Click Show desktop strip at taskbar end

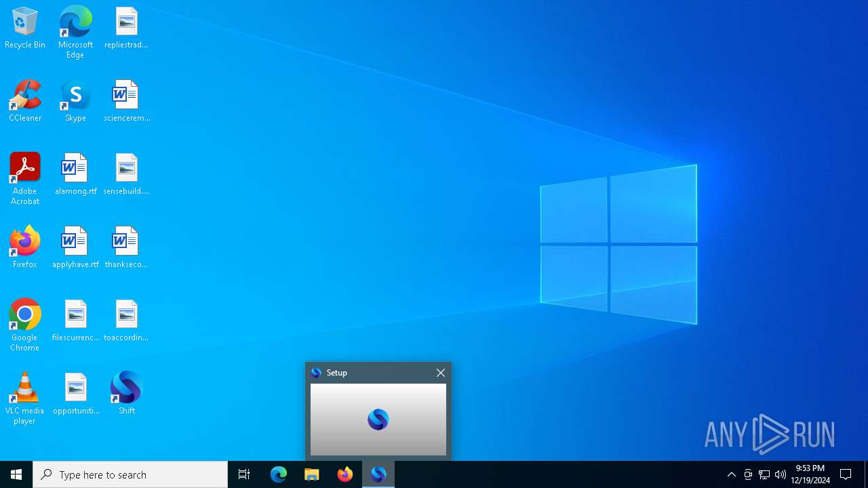pos(866,474)
